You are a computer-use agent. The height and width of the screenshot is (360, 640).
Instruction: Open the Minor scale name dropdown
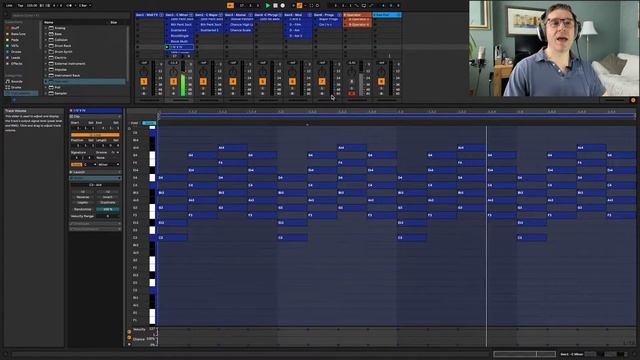(x=108, y=164)
